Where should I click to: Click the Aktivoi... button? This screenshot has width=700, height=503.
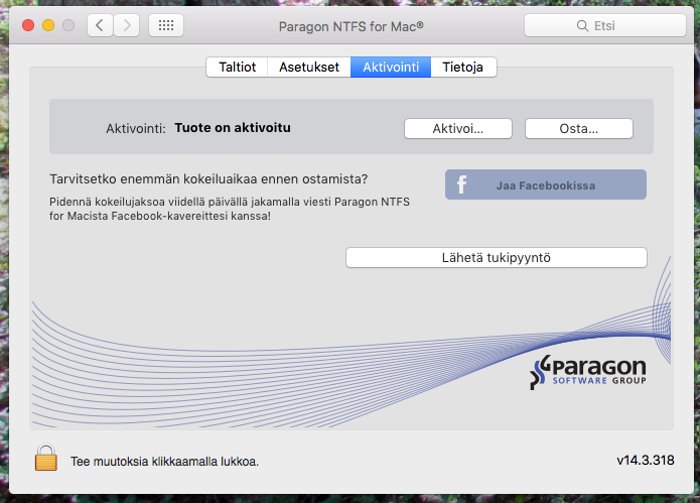[458, 129]
